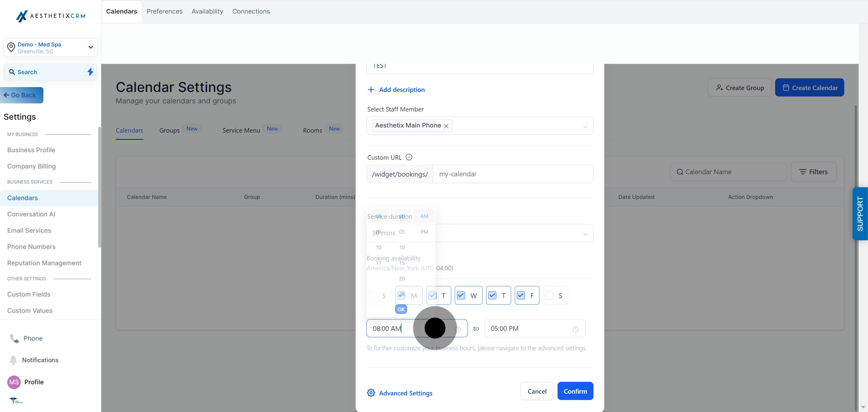868x412 pixels.
Task: Expand the Select Staff Member dropdown
Action: click(480, 126)
